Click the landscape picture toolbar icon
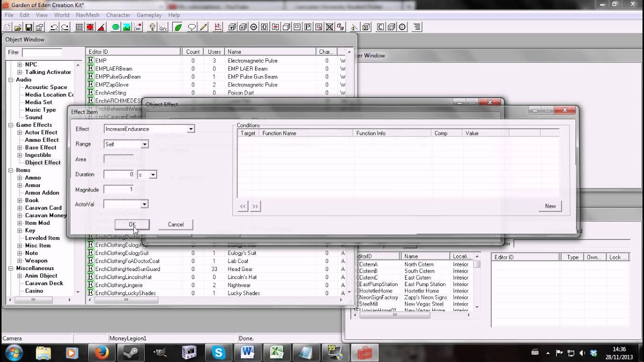This screenshot has height=362, width=644. click(127, 27)
